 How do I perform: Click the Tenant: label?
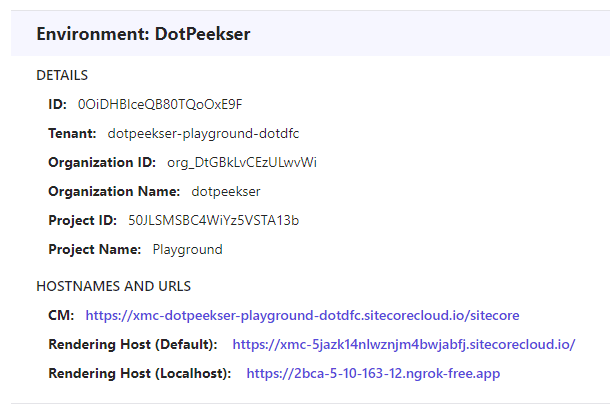pos(72,133)
